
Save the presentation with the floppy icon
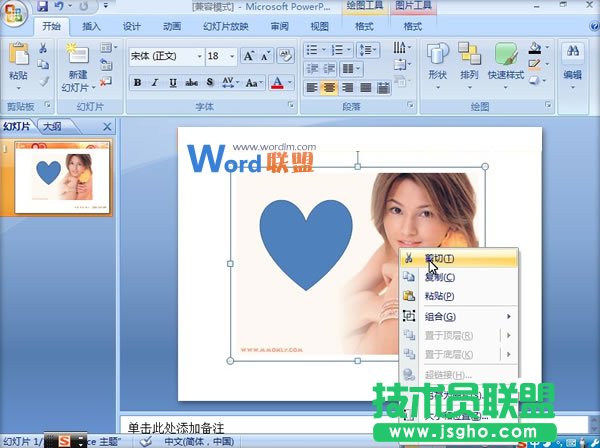(x=42, y=6)
